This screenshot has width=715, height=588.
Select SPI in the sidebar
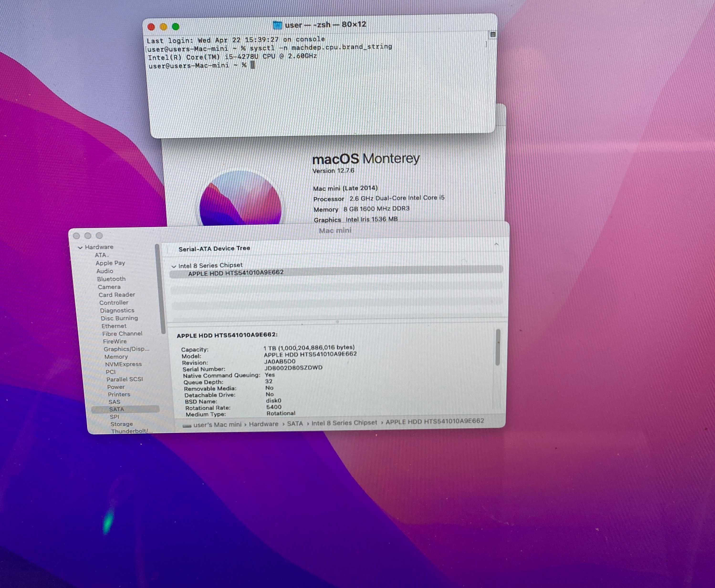tap(115, 417)
